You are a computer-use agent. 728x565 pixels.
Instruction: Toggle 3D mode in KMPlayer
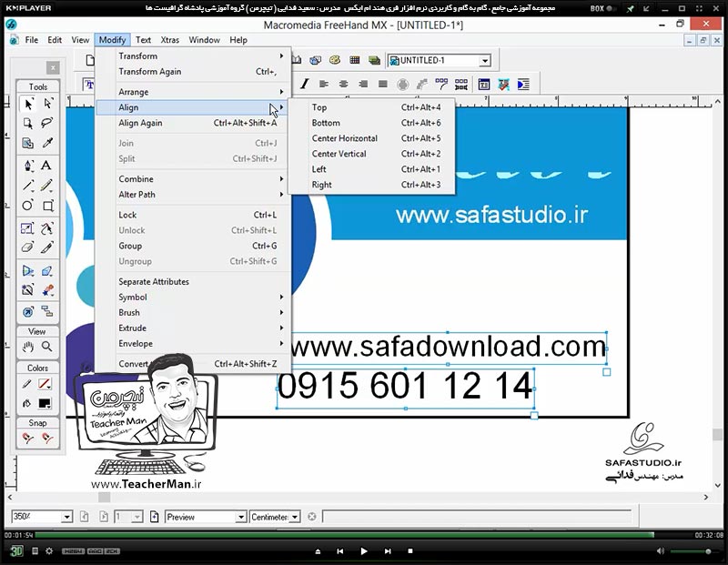tap(16, 551)
